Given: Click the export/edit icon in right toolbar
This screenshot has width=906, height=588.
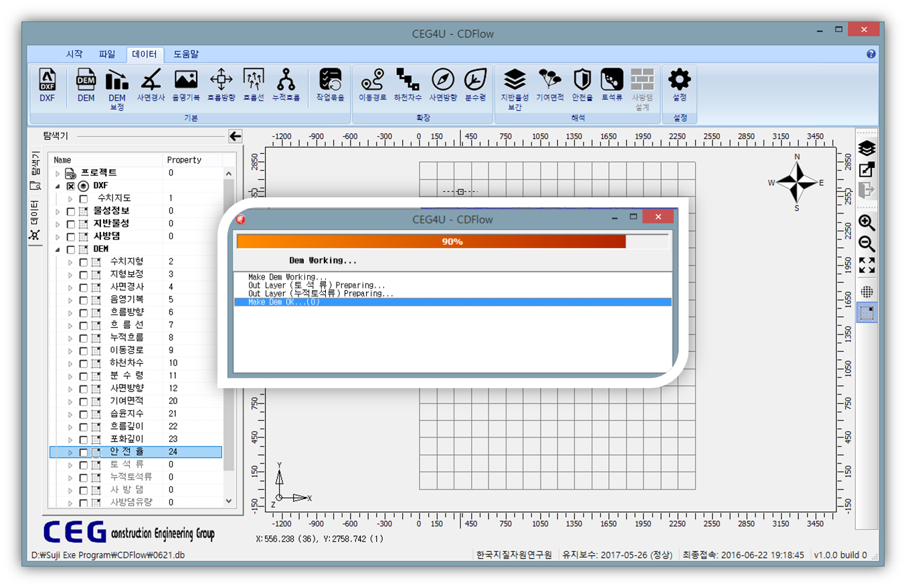Looking at the screenshot, I should tap(867, 170).
